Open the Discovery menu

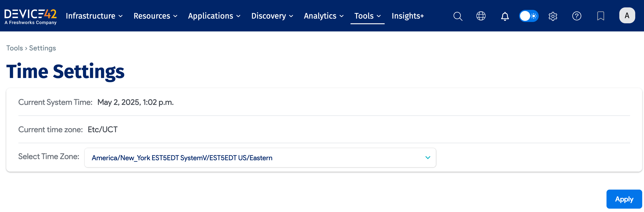point(272,16)
